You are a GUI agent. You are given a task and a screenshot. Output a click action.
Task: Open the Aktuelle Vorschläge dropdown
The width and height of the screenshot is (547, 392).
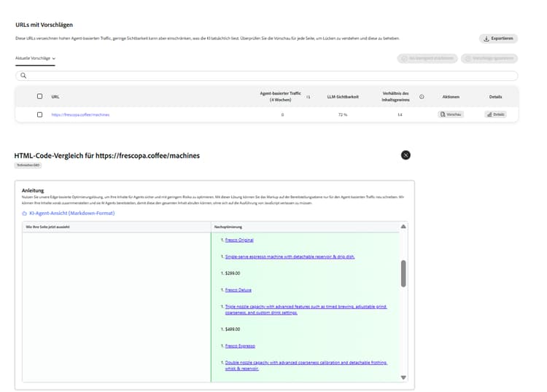[35, 58]
